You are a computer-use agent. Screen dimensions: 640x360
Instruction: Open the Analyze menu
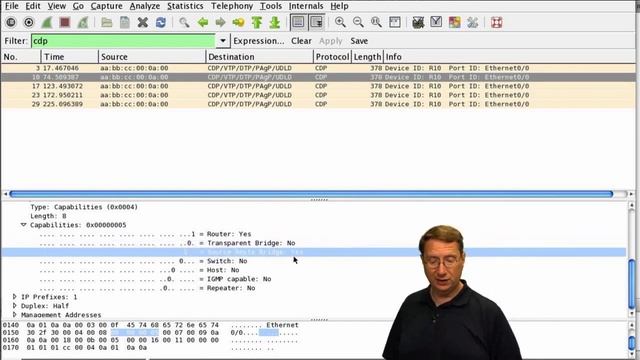point(145,6)
